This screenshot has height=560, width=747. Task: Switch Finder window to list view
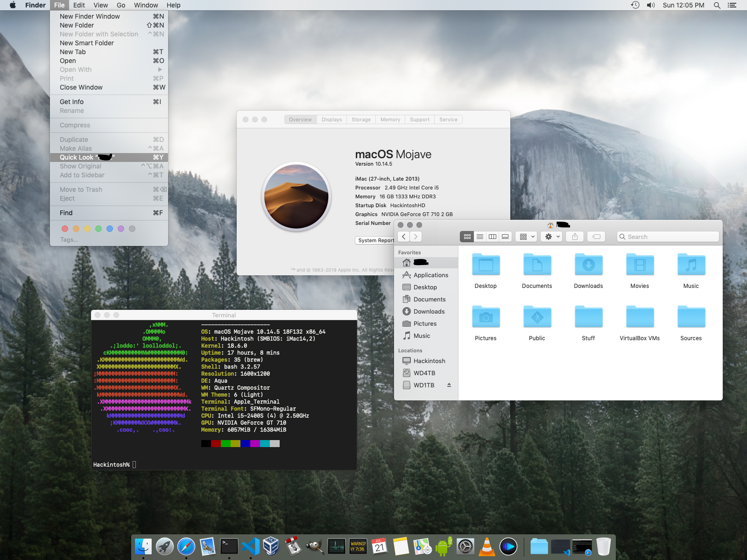(480, 237)
